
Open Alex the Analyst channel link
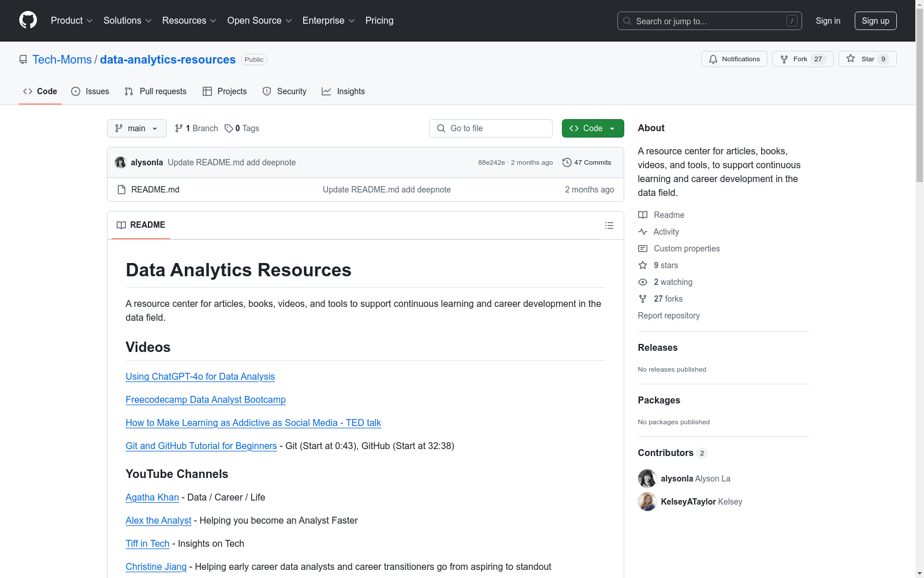(158, 521)
